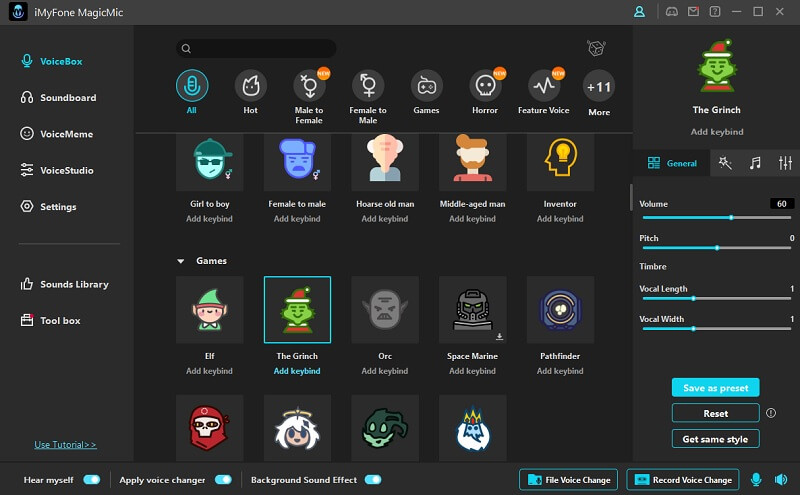The width and height of the screenshot is (800, 495).
Task: Open VoiceBox in the sidebar
Action: pos(52,61)
